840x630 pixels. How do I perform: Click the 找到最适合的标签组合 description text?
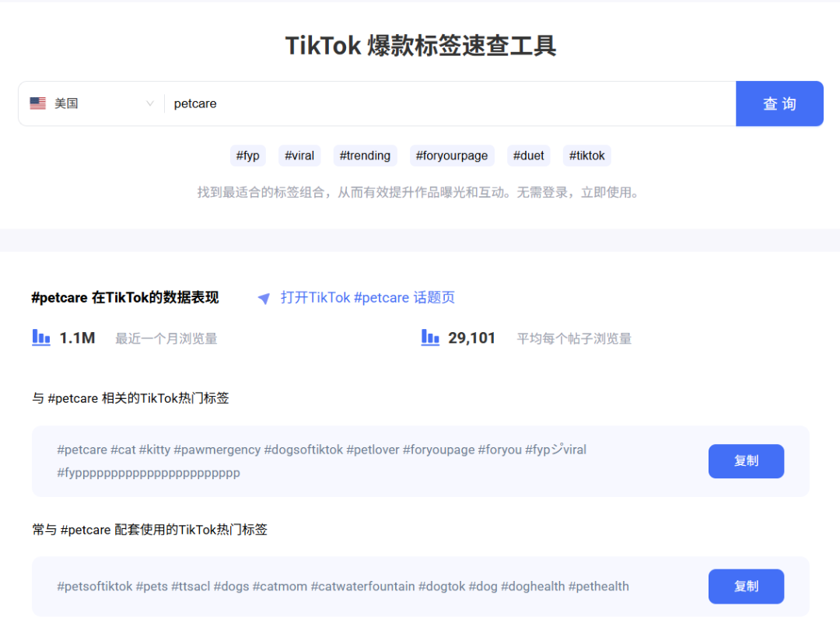pos(419,192)
